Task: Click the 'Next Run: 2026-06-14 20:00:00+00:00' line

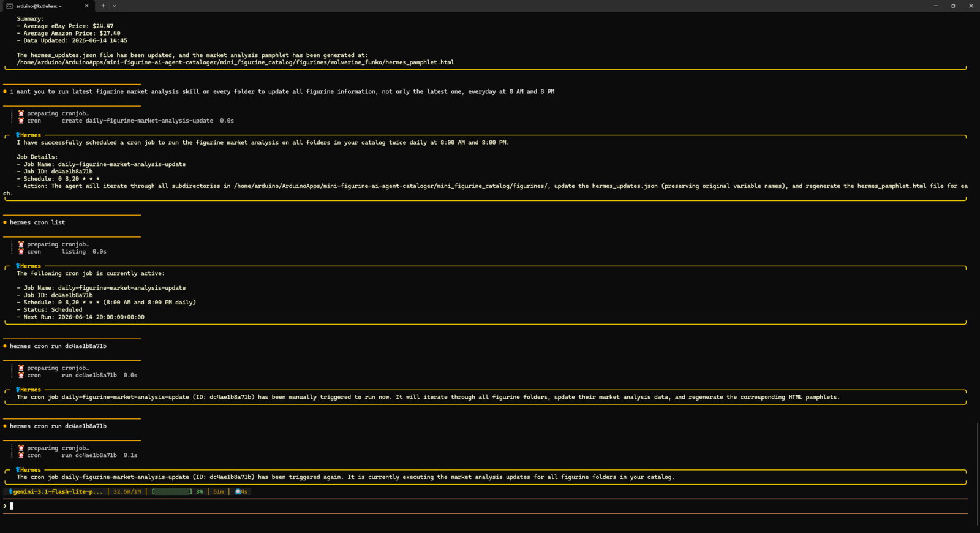Action: point(81,317)
